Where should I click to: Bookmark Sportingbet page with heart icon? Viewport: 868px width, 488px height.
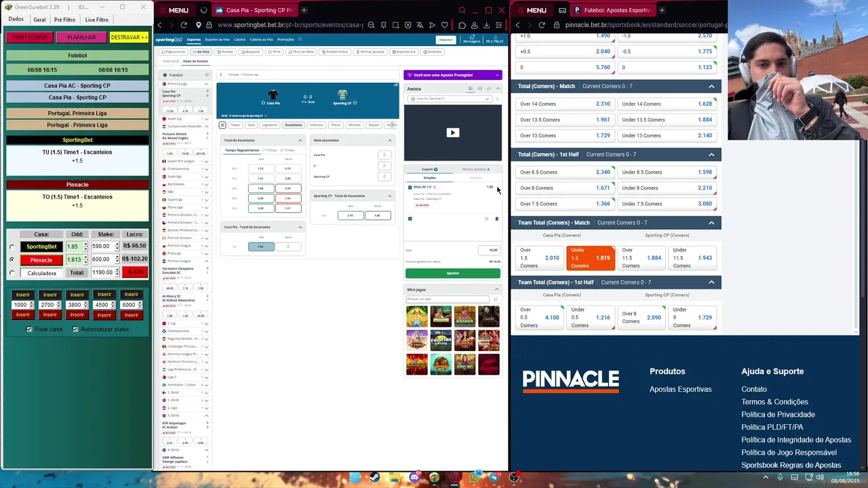[x=443, y=25]
